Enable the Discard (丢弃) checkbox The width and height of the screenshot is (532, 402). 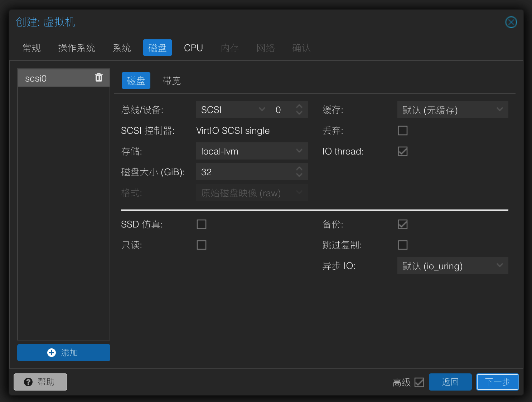[x=403, y=131]
